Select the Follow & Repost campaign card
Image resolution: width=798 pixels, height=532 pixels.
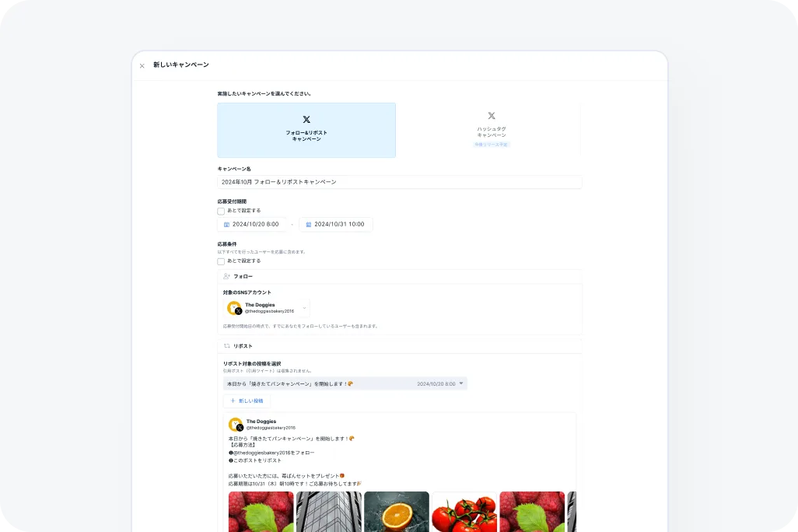point(306,131)
